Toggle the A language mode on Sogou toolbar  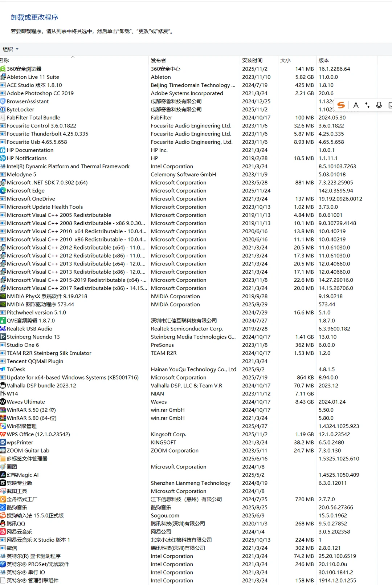click(x=356, y=105)
